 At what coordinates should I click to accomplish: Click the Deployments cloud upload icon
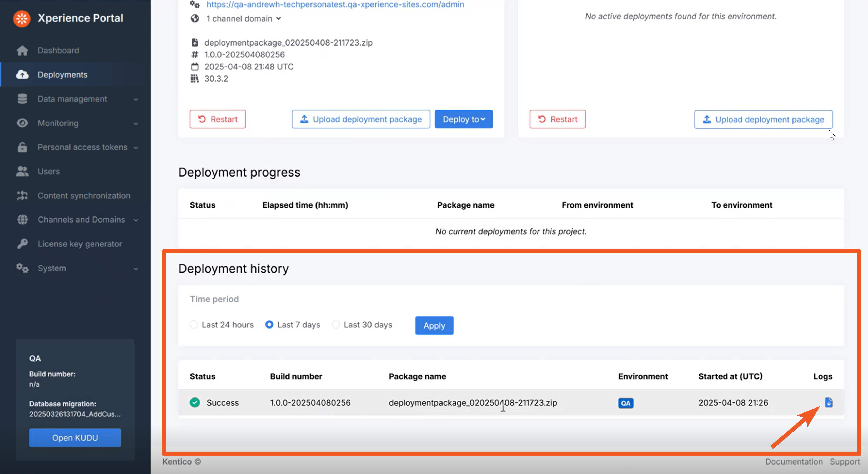pos(22,74)
